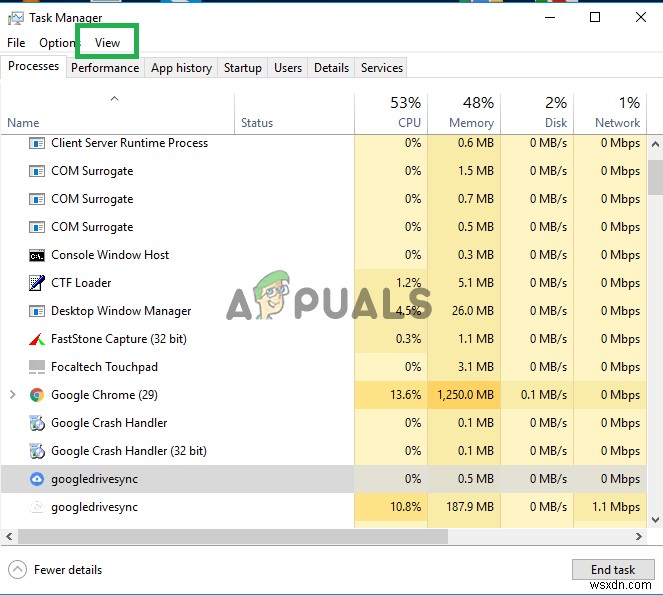Screen dimensions: 663x595
Task: Click the horizontal scrollbar right arrow
Action: (x=639, y=537)
